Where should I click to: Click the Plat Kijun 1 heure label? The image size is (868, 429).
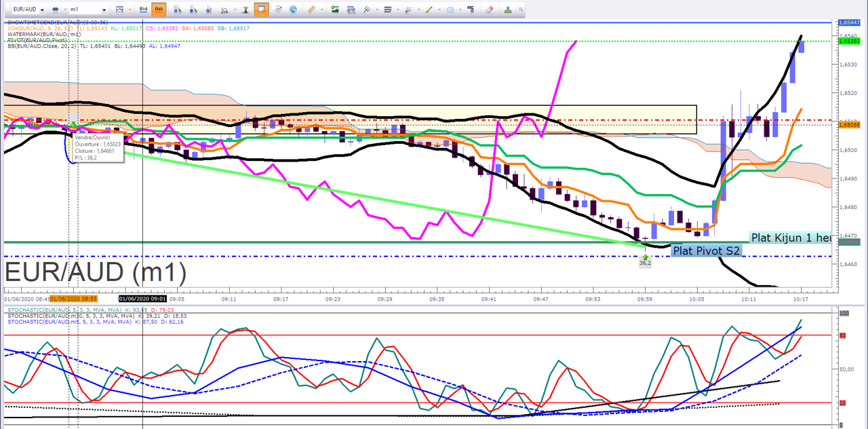coord(791,238)
